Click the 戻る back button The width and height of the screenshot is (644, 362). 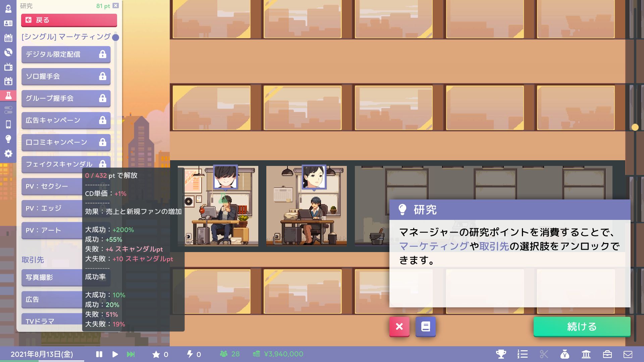click(x=69, y=20)
